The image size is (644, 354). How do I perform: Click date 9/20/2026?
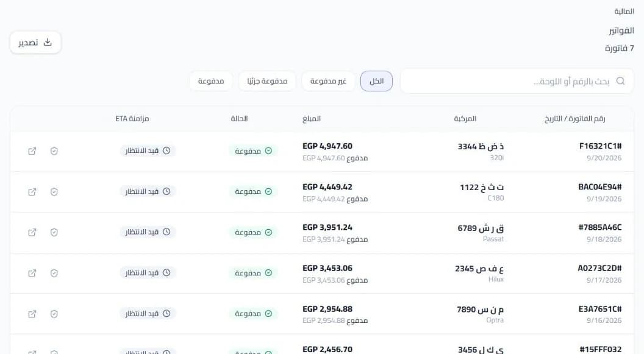604,158
